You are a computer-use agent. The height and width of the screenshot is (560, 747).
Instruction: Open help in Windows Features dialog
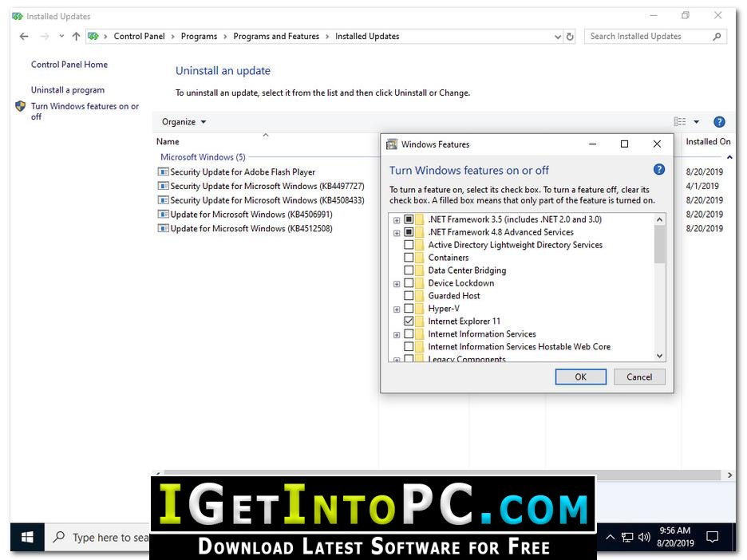[659, 170]
